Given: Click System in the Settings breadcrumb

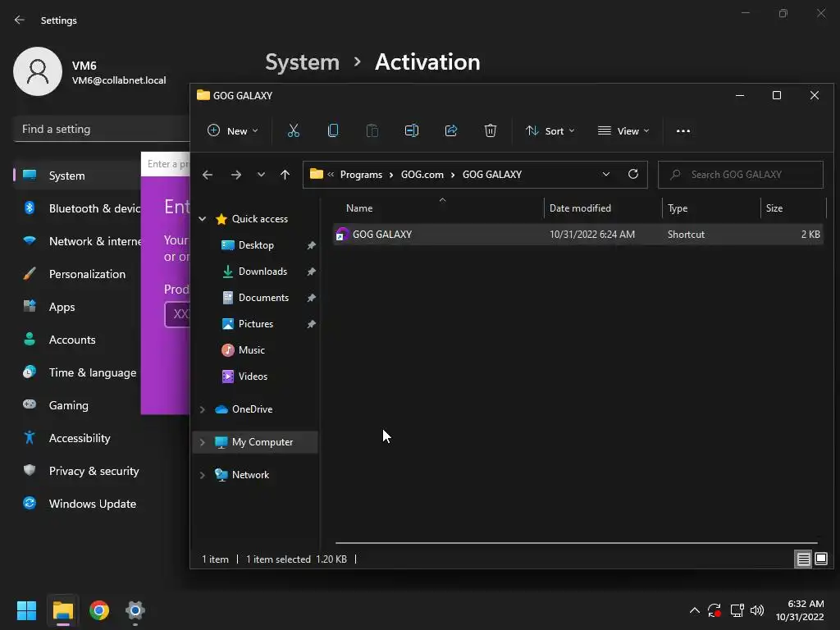Looking at the screenshot, I should 302,62.
